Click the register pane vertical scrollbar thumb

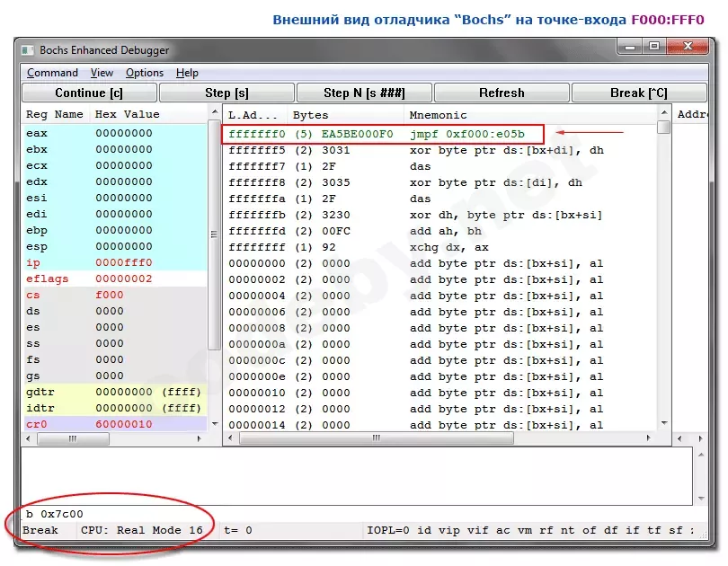[x=214, y=234]
